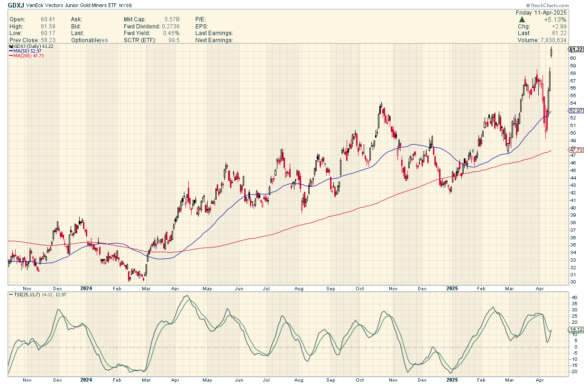Click the -20 tick on the TSI axis
The image size is (588, 384).
pyautogui.click(x=573, y=371)
